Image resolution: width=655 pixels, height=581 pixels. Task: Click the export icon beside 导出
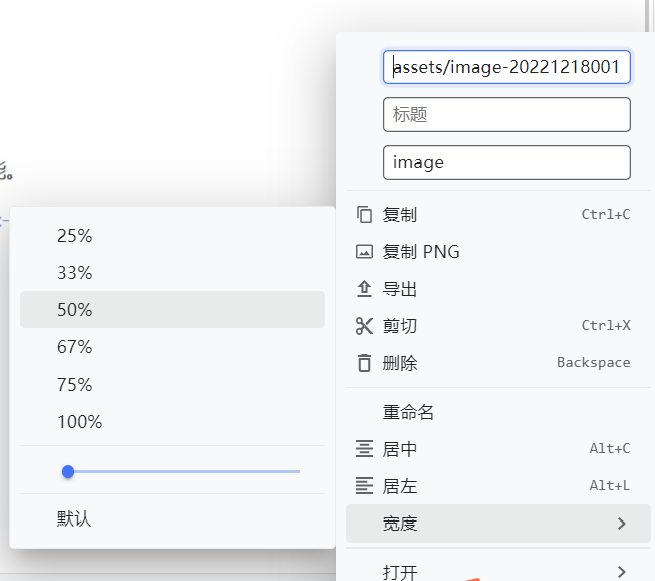(x=364, y=289)
